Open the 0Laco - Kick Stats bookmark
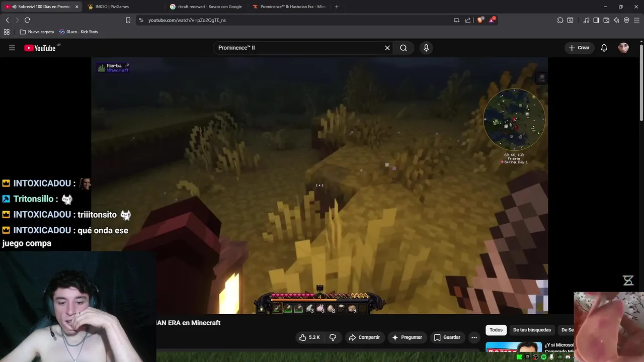 tap(78, 32)
